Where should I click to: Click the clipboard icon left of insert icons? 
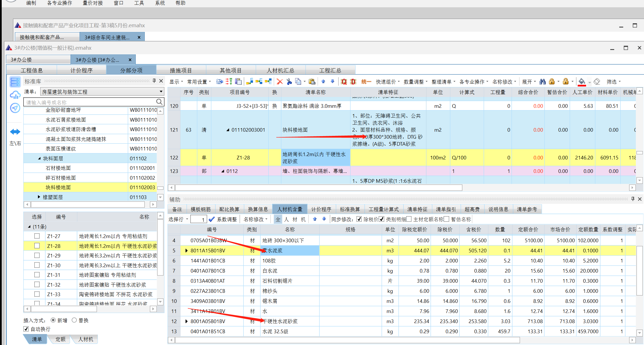point(238,82)
